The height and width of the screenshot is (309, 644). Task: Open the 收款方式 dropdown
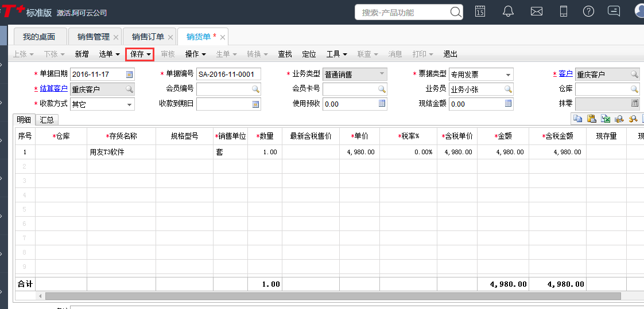pos(102,104)
